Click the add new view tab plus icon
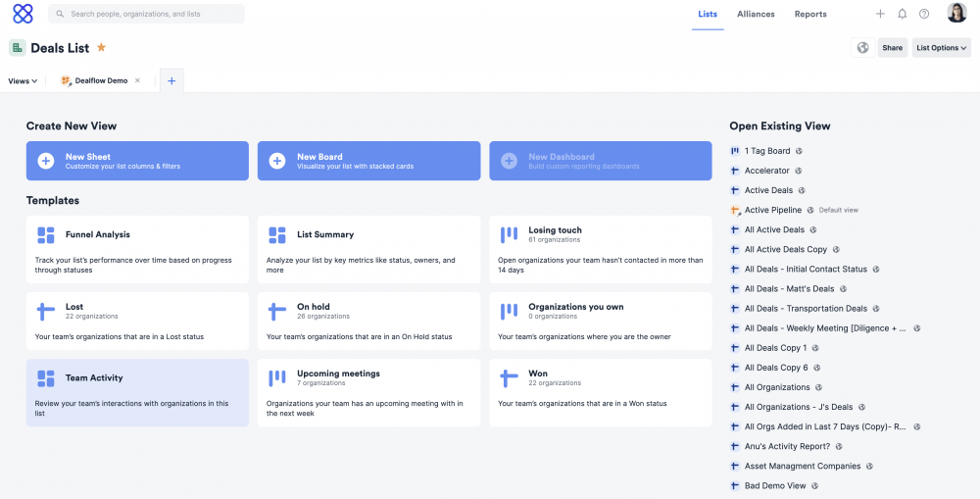The height and width of the screenshot is (499, 980). (171, 80)
